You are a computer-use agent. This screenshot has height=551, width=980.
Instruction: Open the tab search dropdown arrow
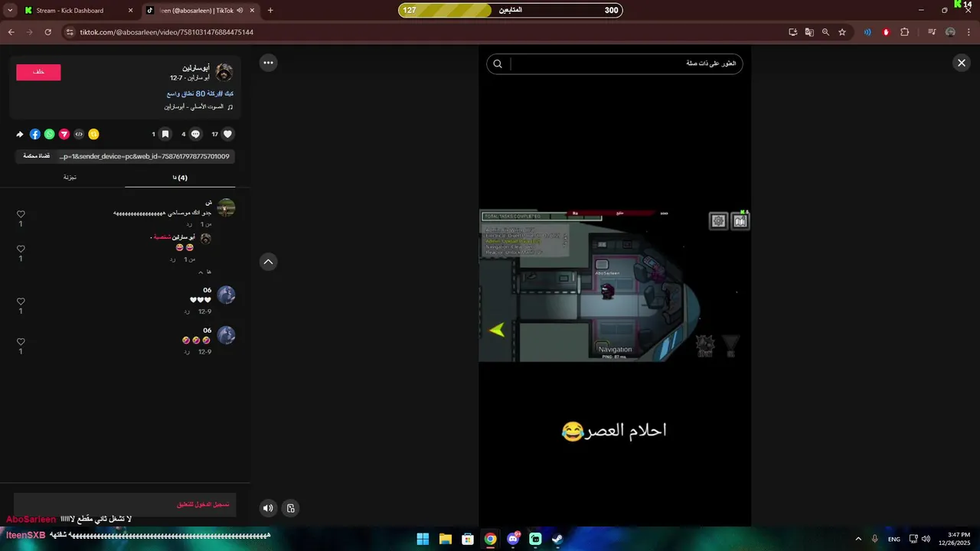point(10,11)
